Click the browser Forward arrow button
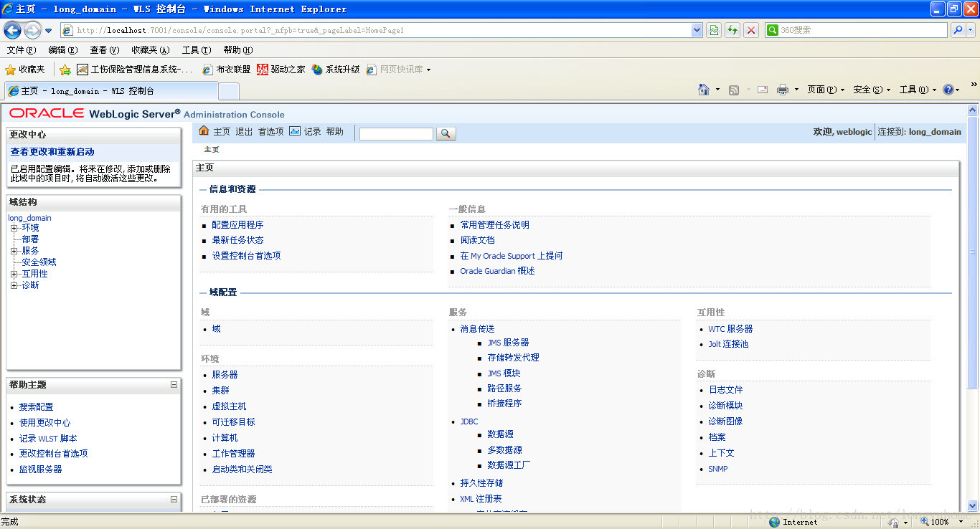 (x=32, y=30)
